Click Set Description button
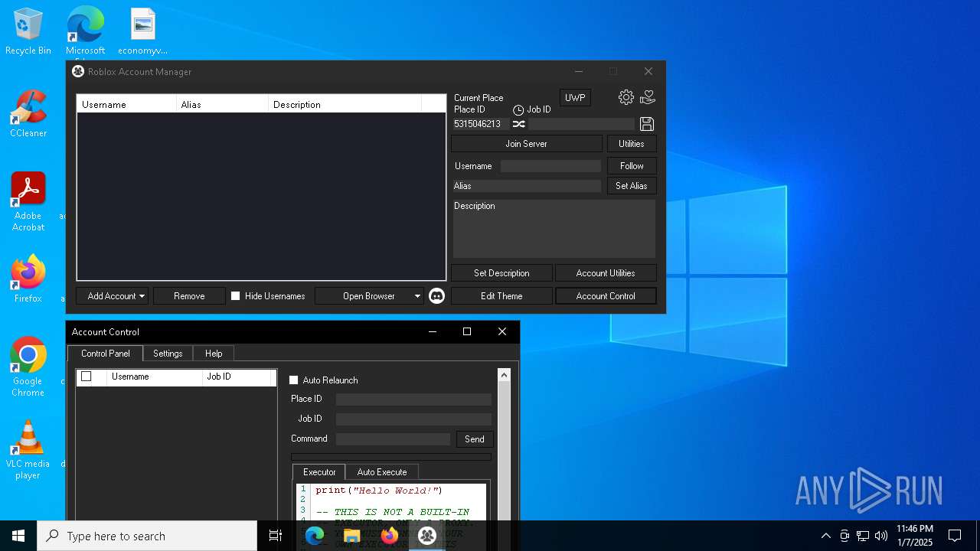 501,273
